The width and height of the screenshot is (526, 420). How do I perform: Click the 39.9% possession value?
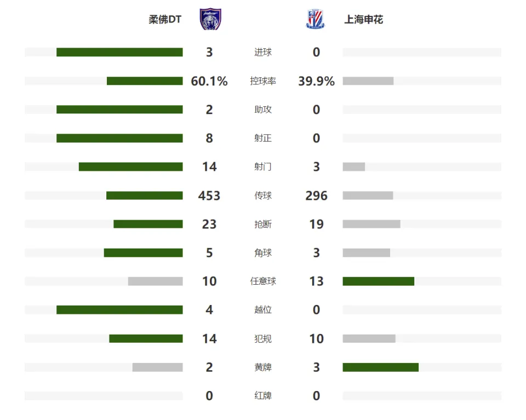coord(316,81)
